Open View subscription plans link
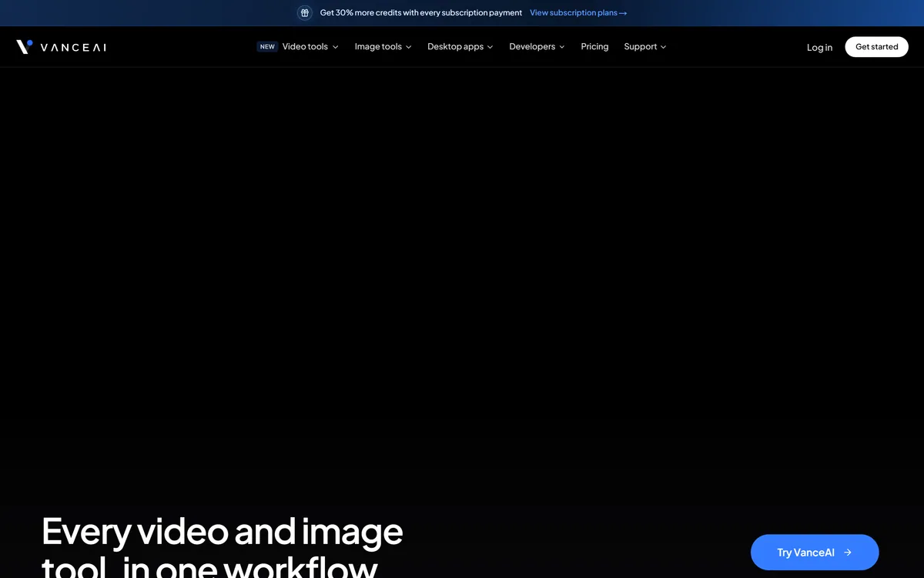 578,13
